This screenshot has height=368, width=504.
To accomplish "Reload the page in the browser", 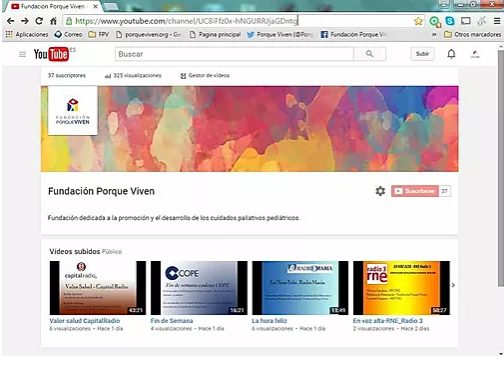I will [39, 21].
